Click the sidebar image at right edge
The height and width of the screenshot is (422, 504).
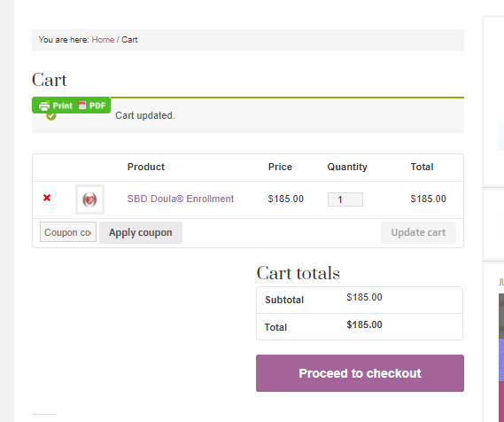(501, 357)
